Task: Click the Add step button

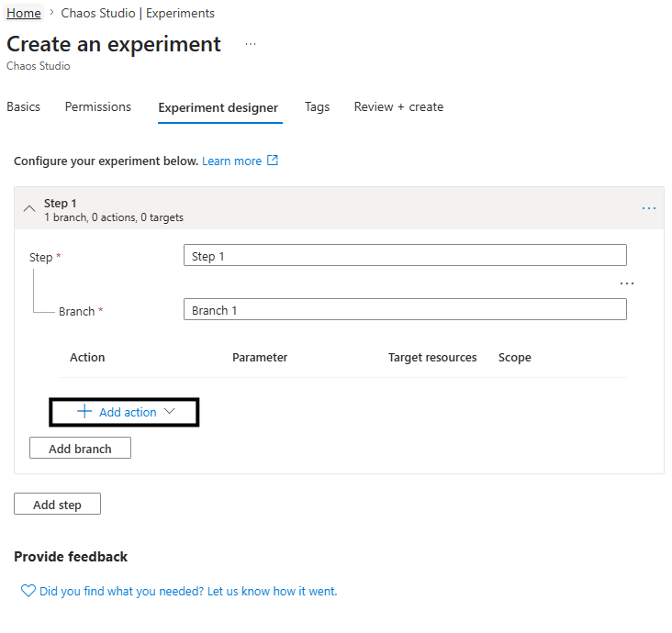Action: click(x=57, y=505)
